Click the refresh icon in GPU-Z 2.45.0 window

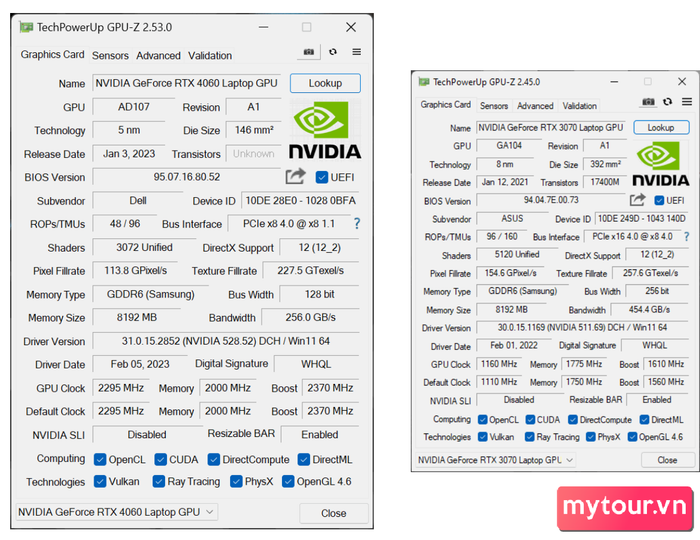[x=667, y=102]
